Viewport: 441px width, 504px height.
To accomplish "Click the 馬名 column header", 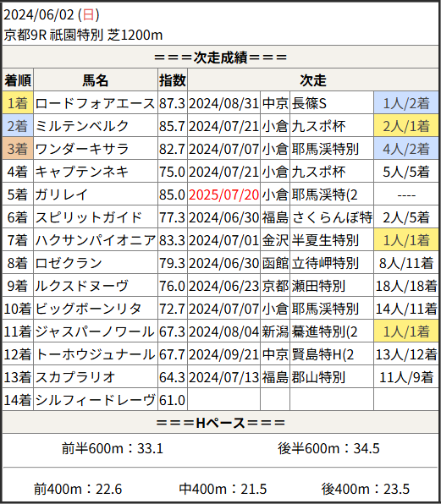I will [96, 80].
